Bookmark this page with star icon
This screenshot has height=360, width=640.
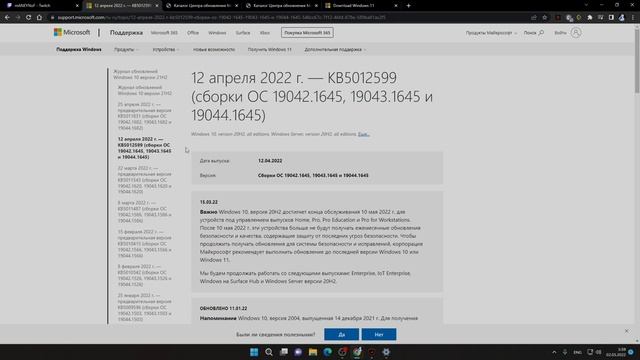(x=544, y=18)
